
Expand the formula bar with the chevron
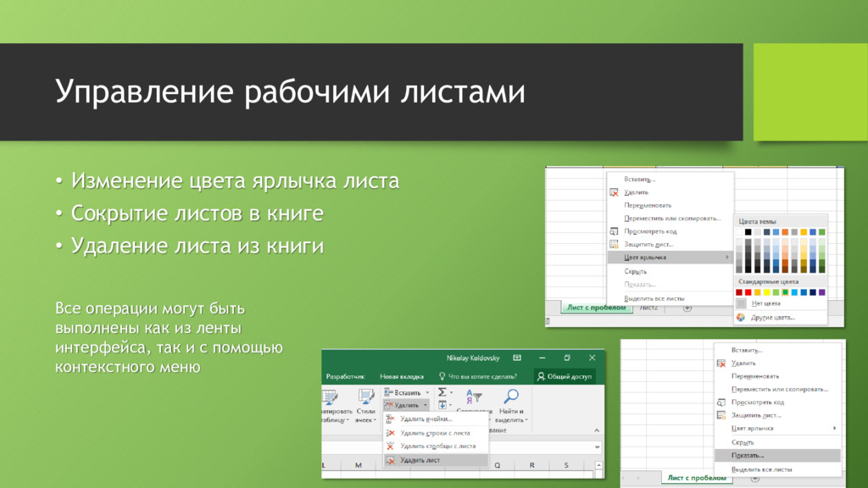point(597,446)
